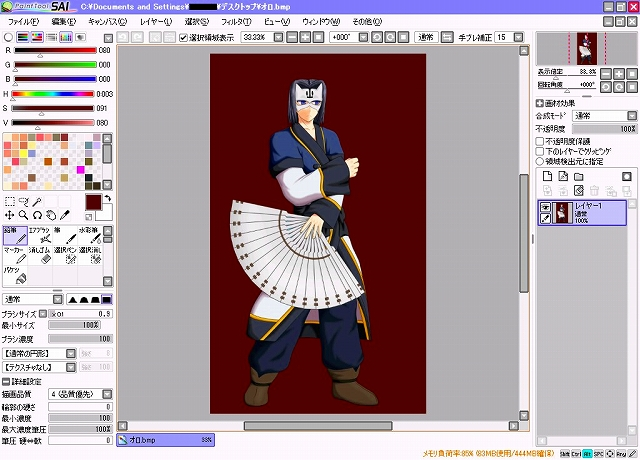
Task: Select the Airbrush (エアブラシ) tool
Action: pos(39,236)
